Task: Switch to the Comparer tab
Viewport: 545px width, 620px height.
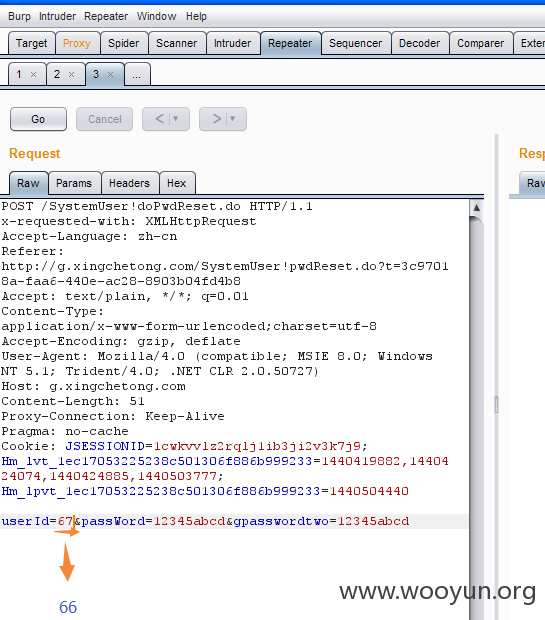Action: 481,43
